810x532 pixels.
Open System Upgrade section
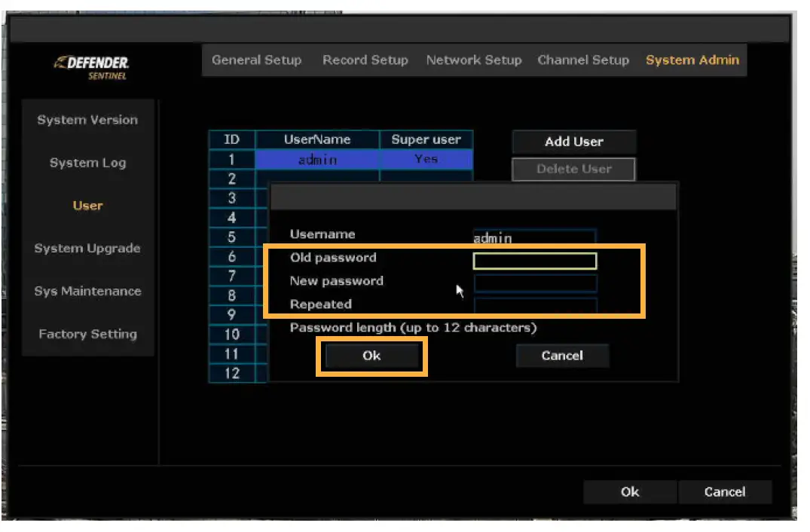pyautogui.click(x=88, y=249)
